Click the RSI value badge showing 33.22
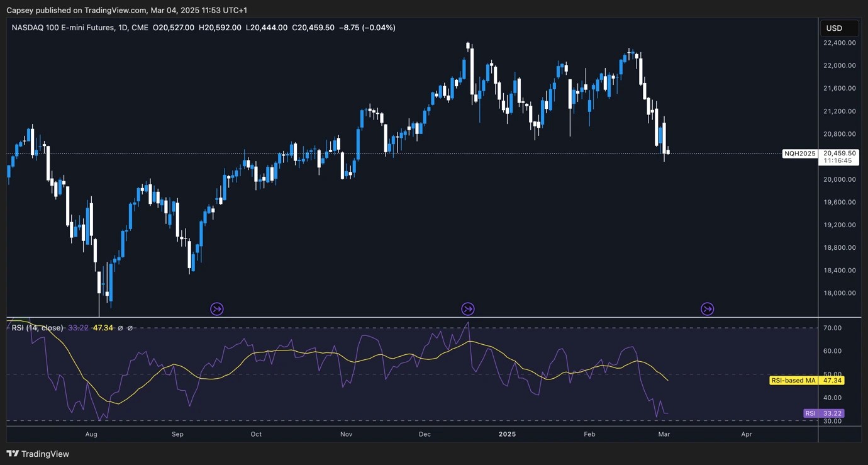The height and width of the screenshot is (465, 868). pyautogui.click(x=825, y=413)
